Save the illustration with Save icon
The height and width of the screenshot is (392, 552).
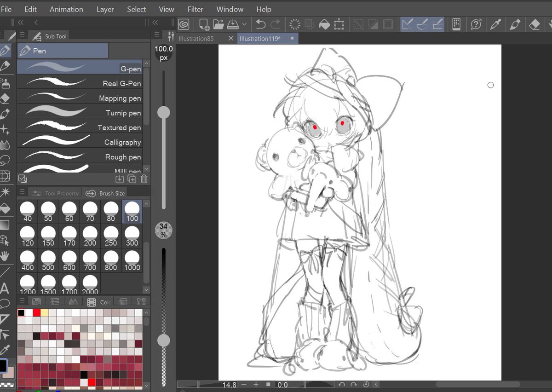click(233, 24)
